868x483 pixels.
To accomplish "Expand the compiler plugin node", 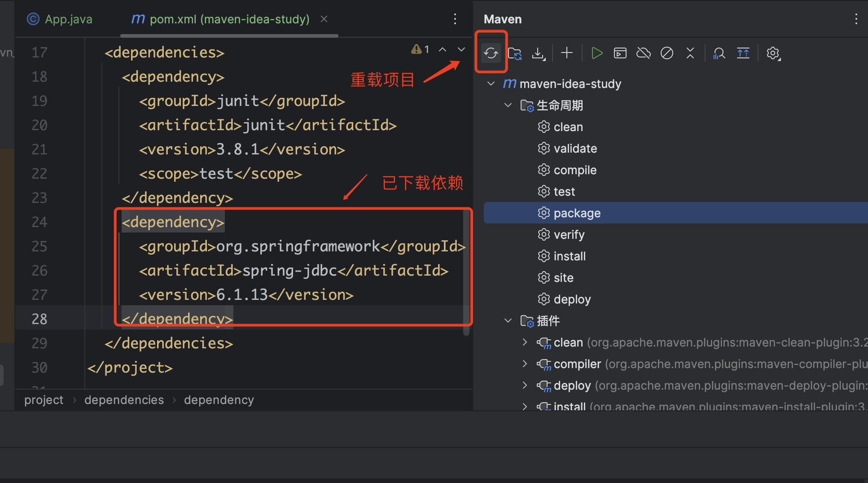I will point(525,364).
